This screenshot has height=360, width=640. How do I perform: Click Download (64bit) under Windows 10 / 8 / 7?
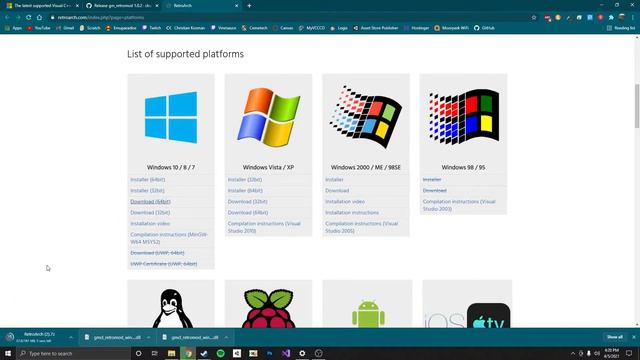[150, 202]
